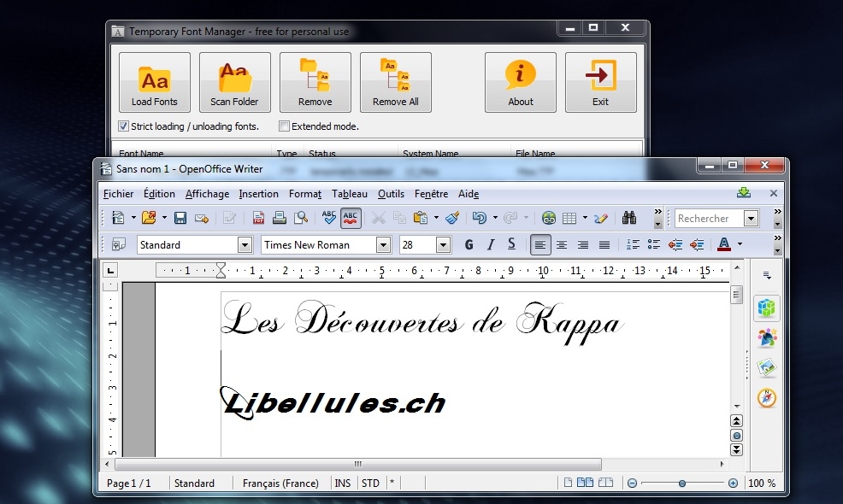The image size is (843, 504).
Task: Open dropdown next to Paste icon
Action: point(436,218)
